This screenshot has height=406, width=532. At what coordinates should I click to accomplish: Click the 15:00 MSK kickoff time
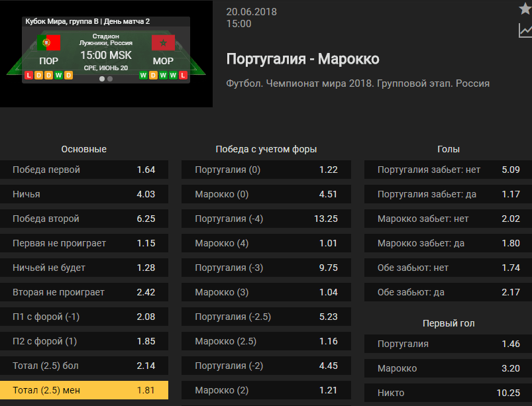(106, 55)
